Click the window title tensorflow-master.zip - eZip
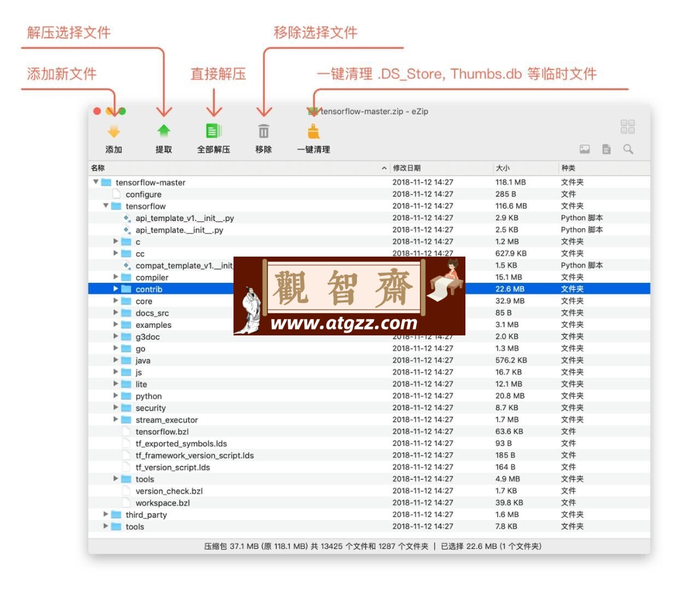Screen dimensions: 700x592 374,111
